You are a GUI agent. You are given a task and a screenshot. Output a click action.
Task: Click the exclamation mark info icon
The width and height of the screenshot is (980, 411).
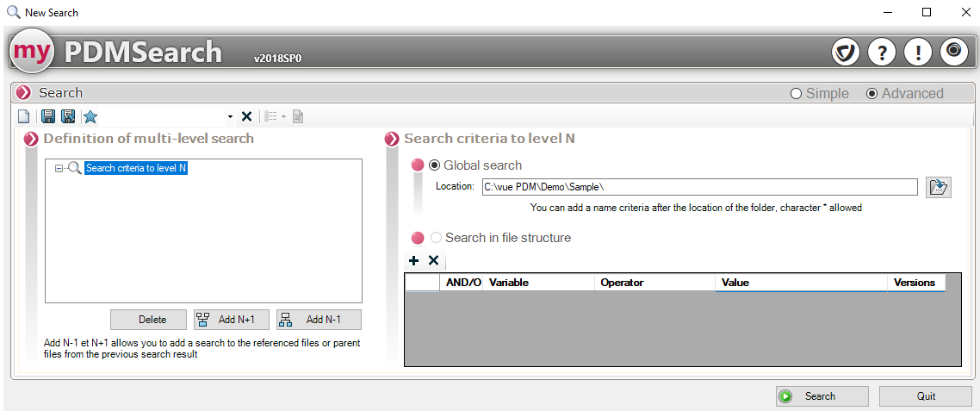pyautogui.click(x=917, y=53)
